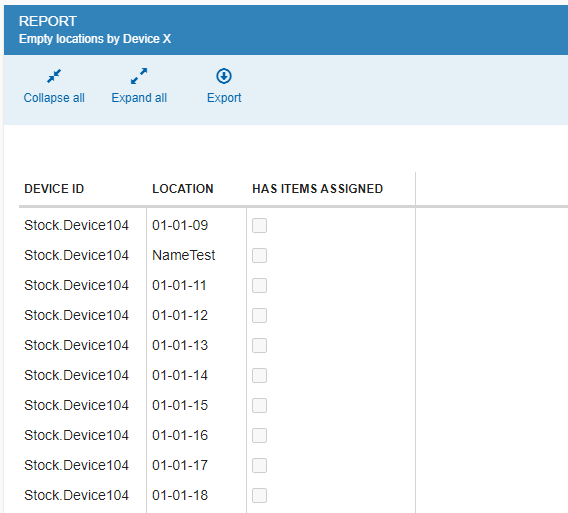Sort by the DEVICE ID column header
The height and width of the screenshot is (513, 568).
pyautogui.click(x=54, y=189)
